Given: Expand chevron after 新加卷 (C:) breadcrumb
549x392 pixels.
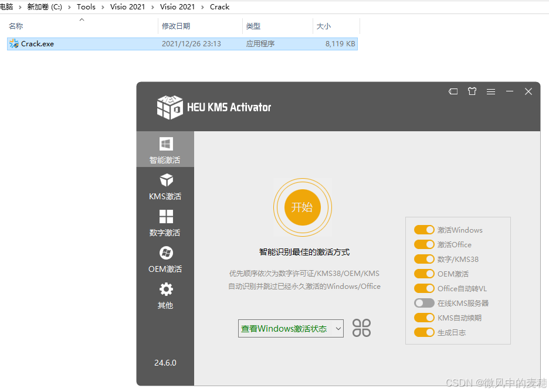Looking at the screenshot, I should pyautogui.click(x=69, y=7).
